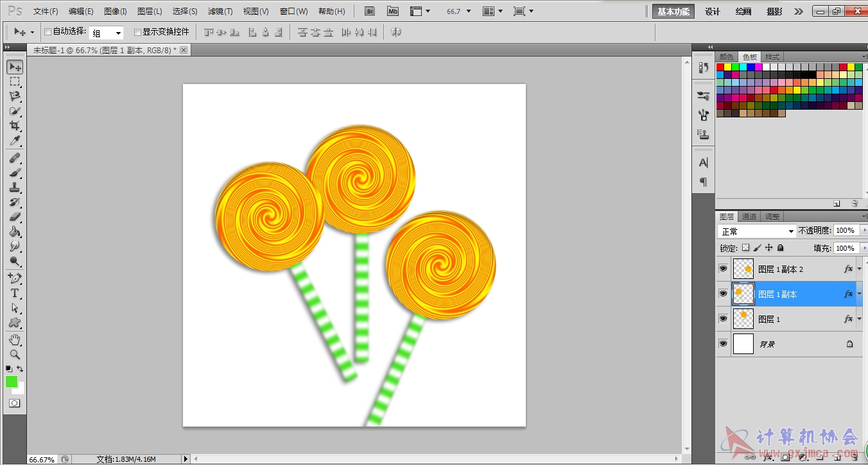Open the Paragraph panel icon in the dock
The image size is (868, 465).
(703, 182)
